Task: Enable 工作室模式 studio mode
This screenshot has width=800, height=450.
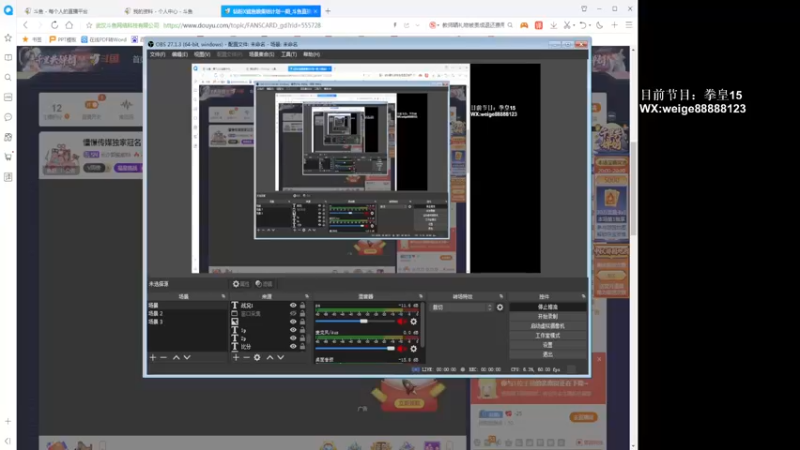Action: pyautogui.click(x=547, y=336)
